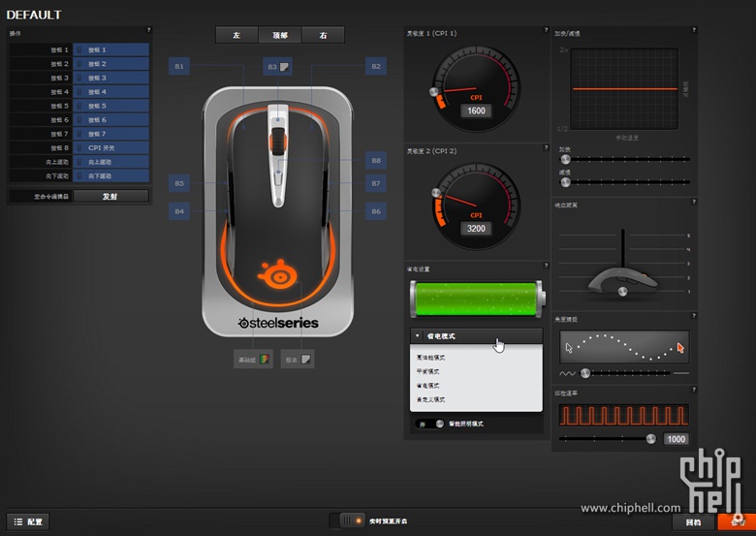756x536 pixels.
Task: Open help for the 操作 button actions panel
Action: pos(148,30)
